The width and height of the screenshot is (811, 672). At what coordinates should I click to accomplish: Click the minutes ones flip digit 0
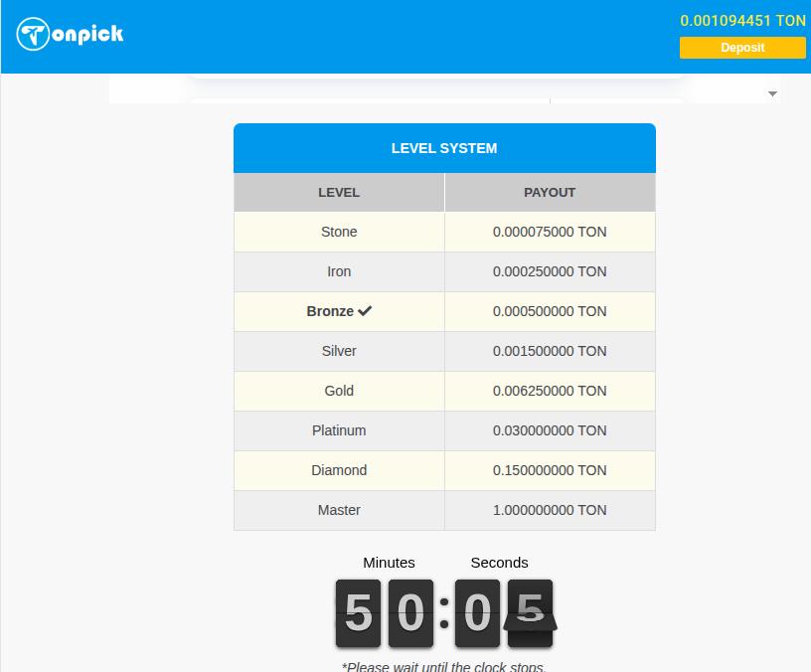(410, 613)
